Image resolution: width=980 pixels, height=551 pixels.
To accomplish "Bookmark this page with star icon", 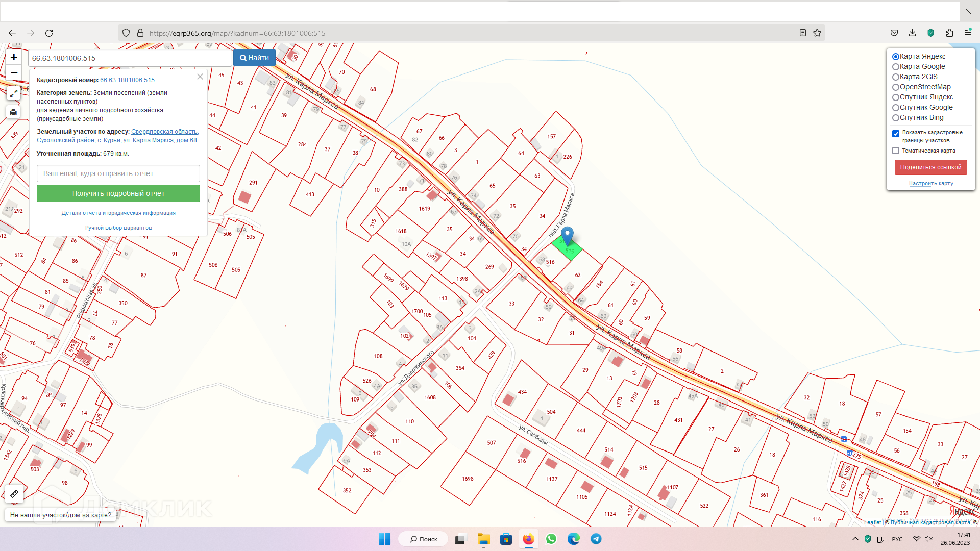I will coord(817,33).
